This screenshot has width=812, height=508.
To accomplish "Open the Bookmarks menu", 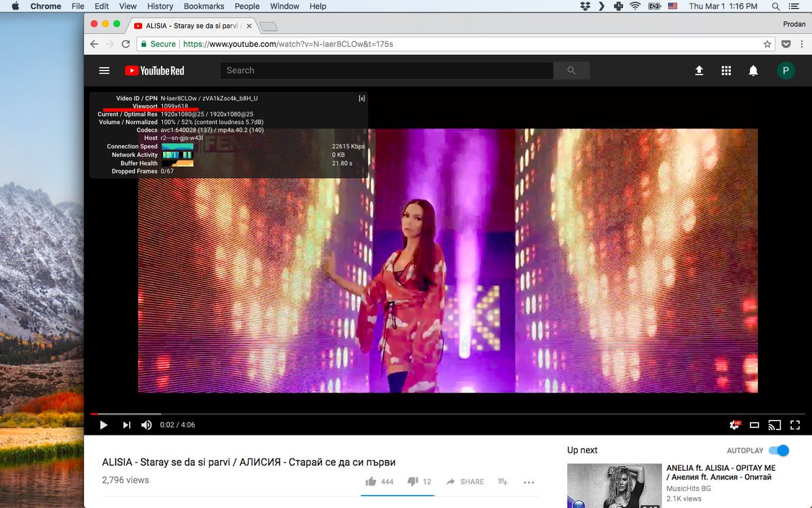I will tap(204, 6).
